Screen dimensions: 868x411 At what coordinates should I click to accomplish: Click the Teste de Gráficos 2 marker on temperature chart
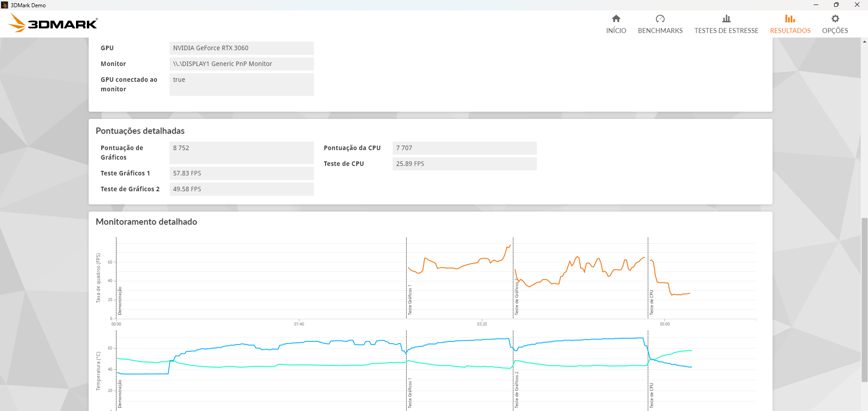[517, 390]
